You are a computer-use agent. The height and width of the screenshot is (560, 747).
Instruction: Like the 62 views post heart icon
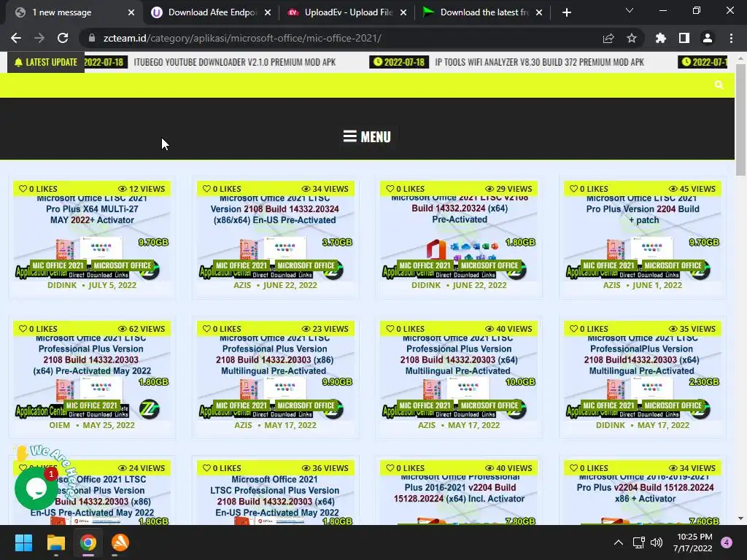click(23, 329)
